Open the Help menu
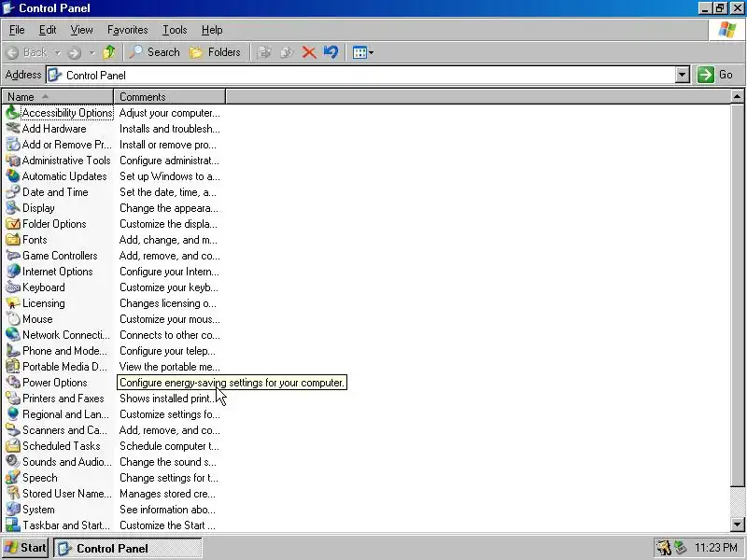This screenshot has height=560, width=747. 212,30
